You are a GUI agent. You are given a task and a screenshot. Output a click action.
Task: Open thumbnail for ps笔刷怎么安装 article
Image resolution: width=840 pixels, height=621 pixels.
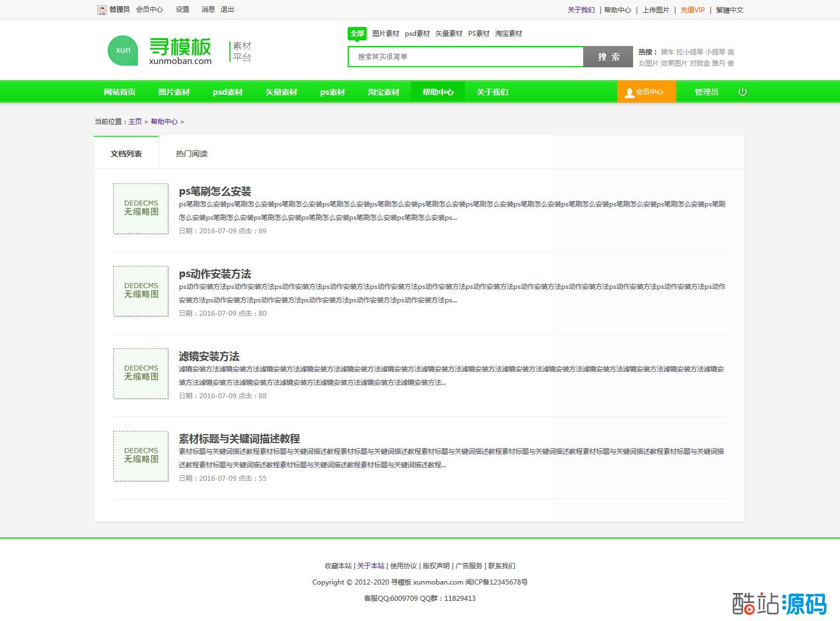tap(141, 209)
